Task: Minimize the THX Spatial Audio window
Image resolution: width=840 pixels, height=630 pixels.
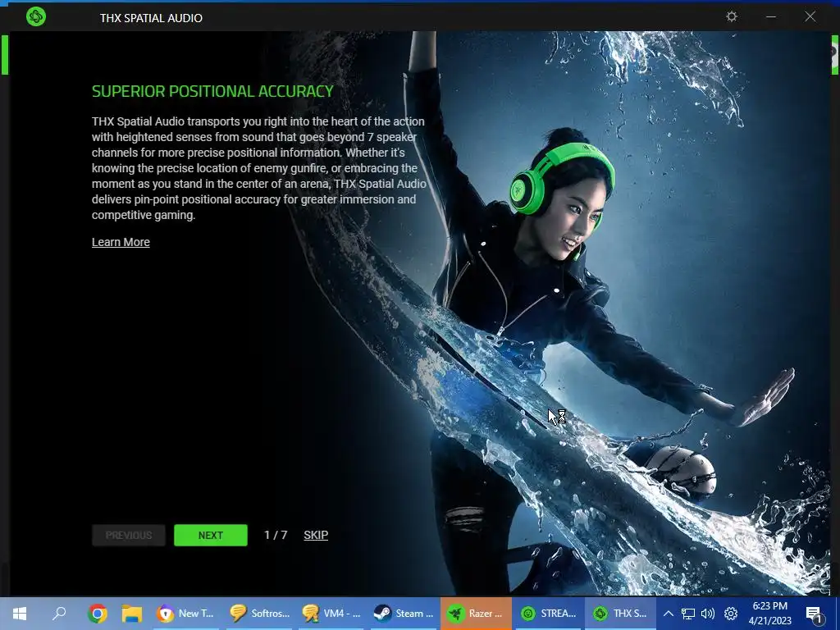Action: click(771, 16)
